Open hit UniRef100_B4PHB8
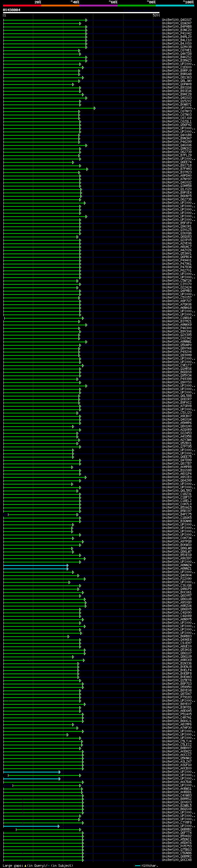 177,26
